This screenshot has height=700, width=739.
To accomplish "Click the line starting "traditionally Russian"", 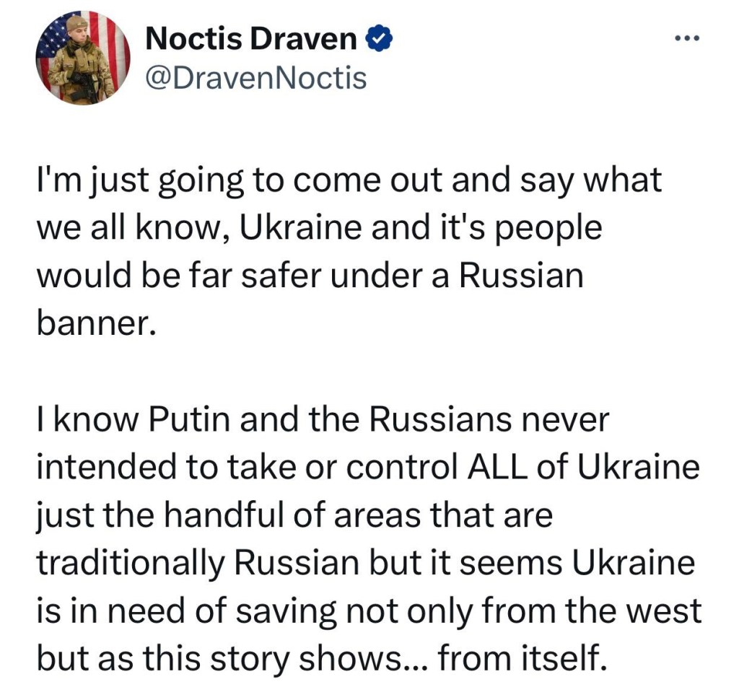I will tap(364, 564).
